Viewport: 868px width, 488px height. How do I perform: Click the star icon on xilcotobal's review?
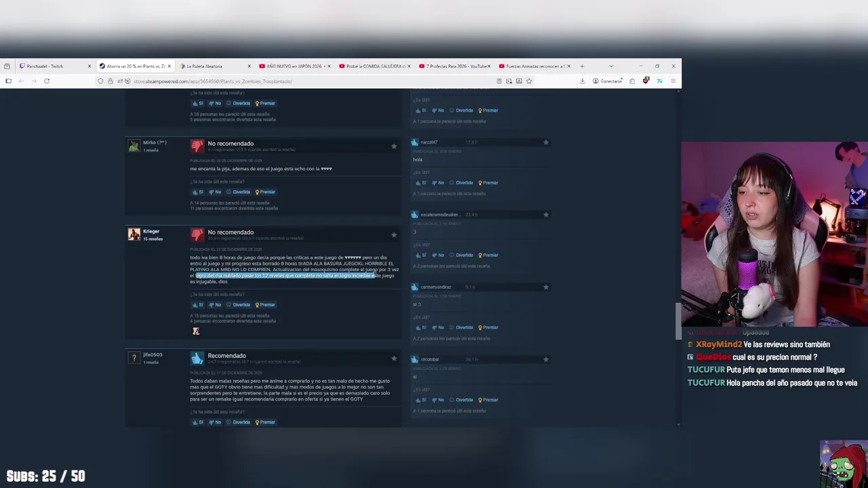point(546,359)
